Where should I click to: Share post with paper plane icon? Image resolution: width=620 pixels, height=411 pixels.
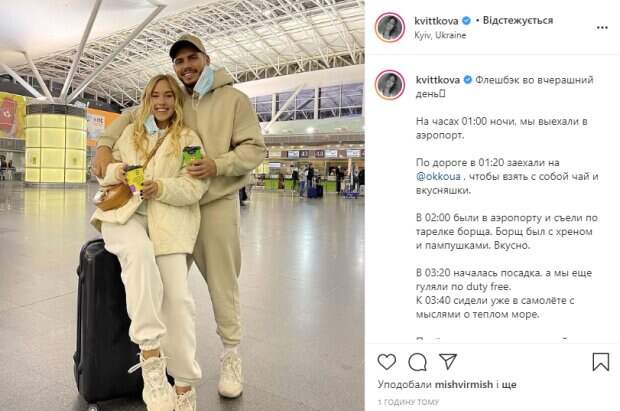click(x=448, y=361)
